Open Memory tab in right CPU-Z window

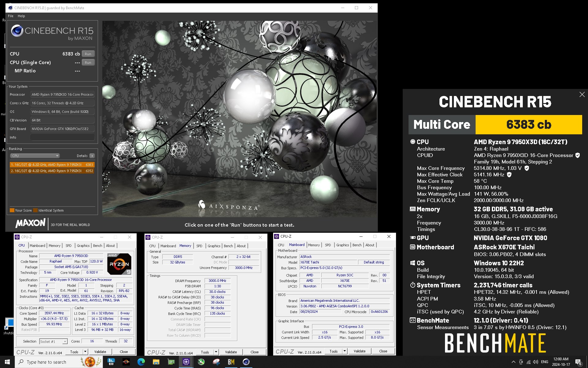314,245
